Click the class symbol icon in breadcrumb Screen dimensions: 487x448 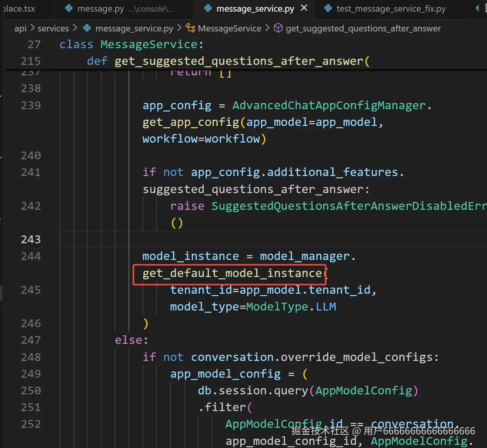(190, 28)
